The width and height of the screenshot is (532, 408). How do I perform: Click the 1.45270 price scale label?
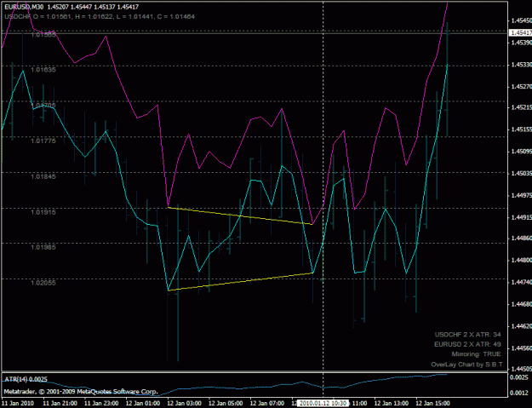coord(522,87)
